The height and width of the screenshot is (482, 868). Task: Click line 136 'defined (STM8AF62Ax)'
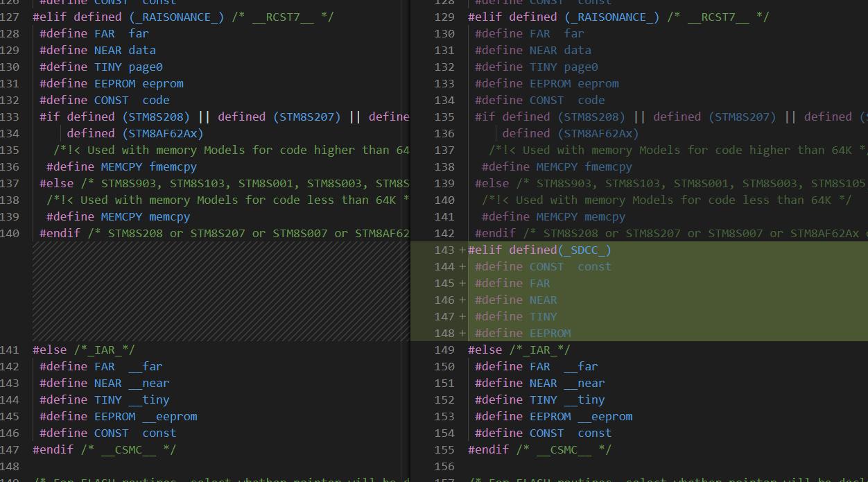[571, 133]
